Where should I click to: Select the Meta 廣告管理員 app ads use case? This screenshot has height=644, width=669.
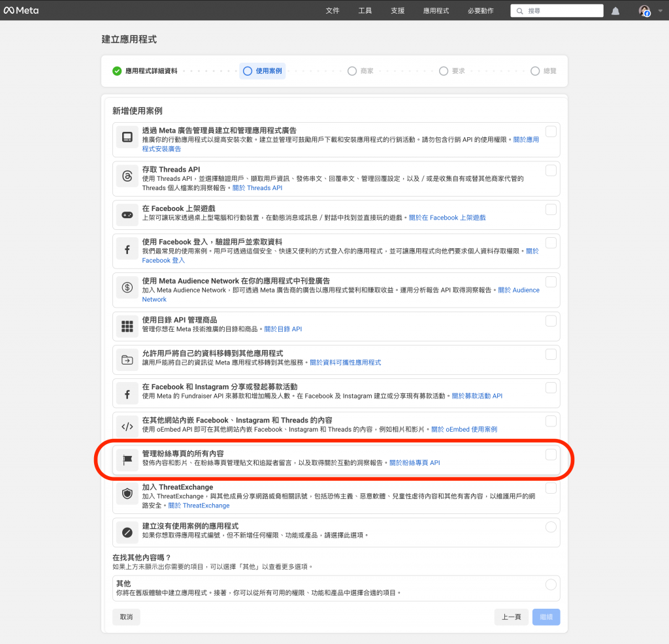(x=551, y=131)
